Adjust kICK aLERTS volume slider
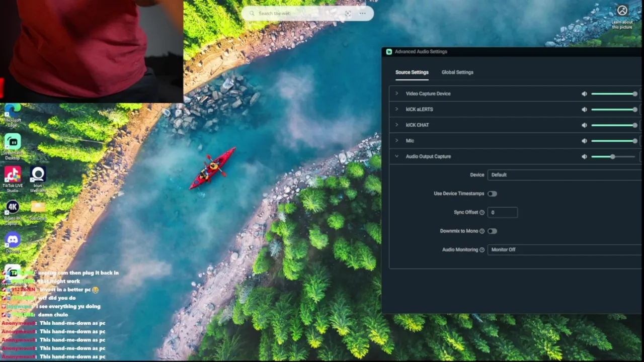Screen dimensions: 644x362 click(x=614, y=109)
